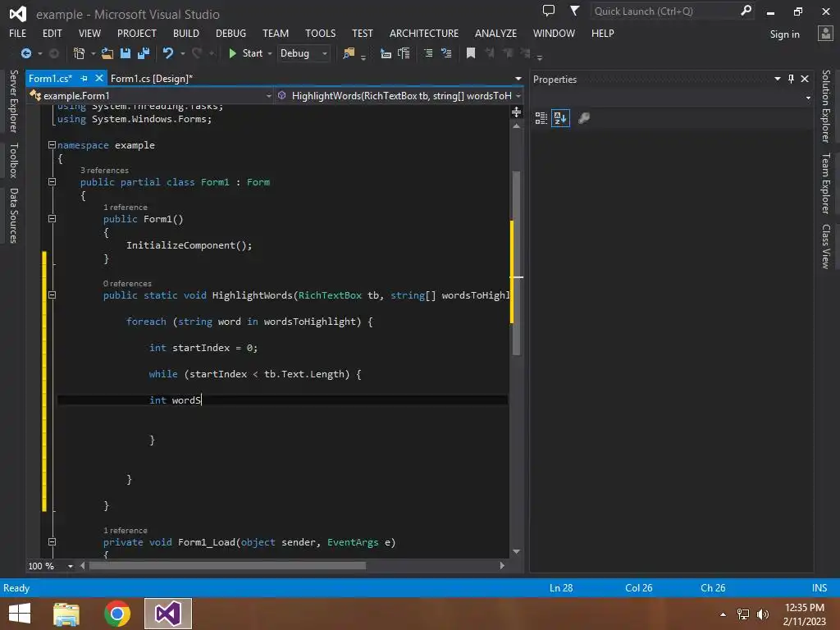Click the feedback speech bubble icon
This screenshot has height=630, width=840.
click(549, 10)
